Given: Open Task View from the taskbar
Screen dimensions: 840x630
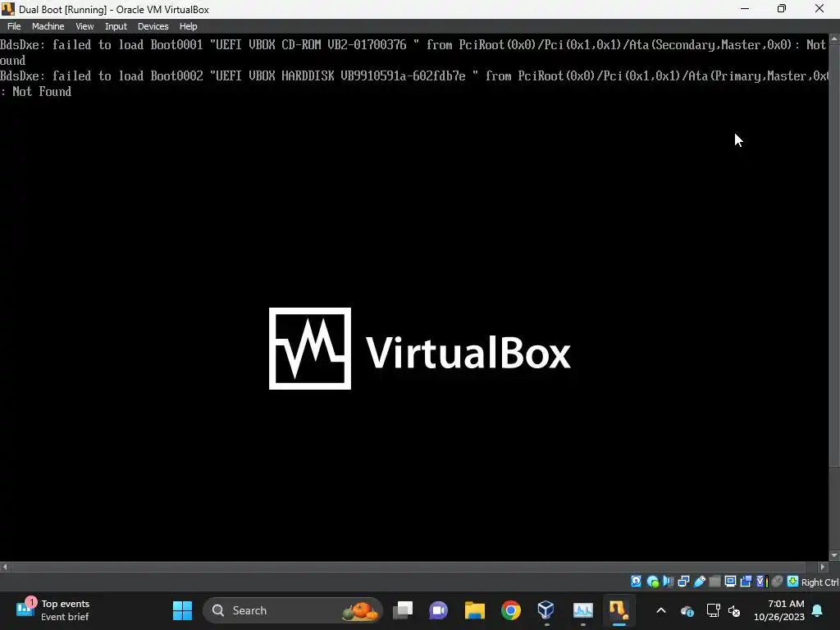Looking at the screenshot, I should click(x=403, y=610).
